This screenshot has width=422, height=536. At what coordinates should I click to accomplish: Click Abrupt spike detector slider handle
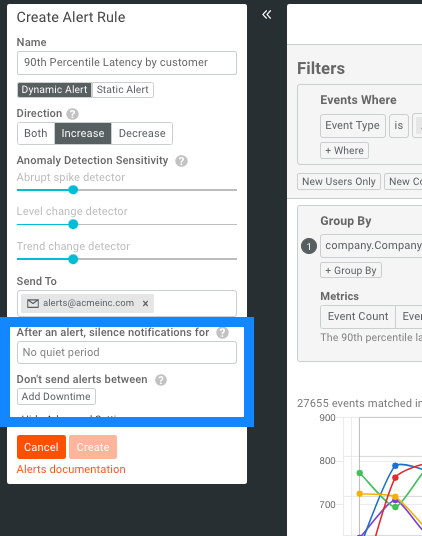(x=73, y=190)
